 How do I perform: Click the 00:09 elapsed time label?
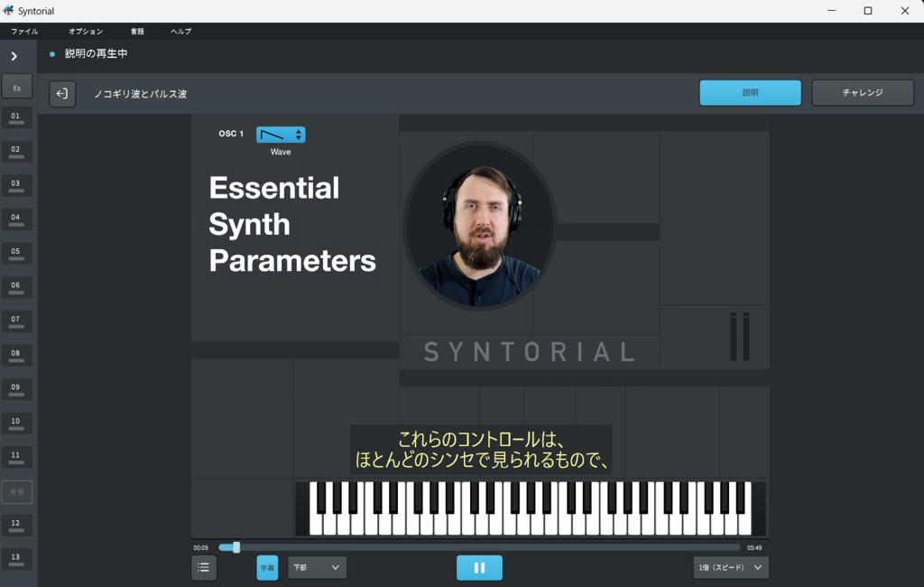[x=201, y=547]
